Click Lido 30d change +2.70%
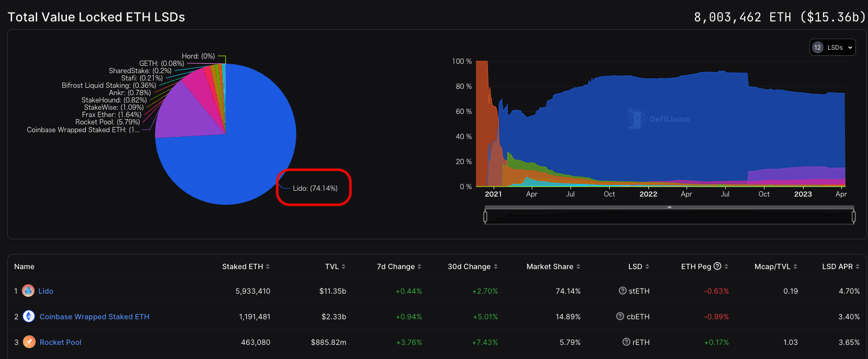 pyautogui.click(x=485, y=291)
